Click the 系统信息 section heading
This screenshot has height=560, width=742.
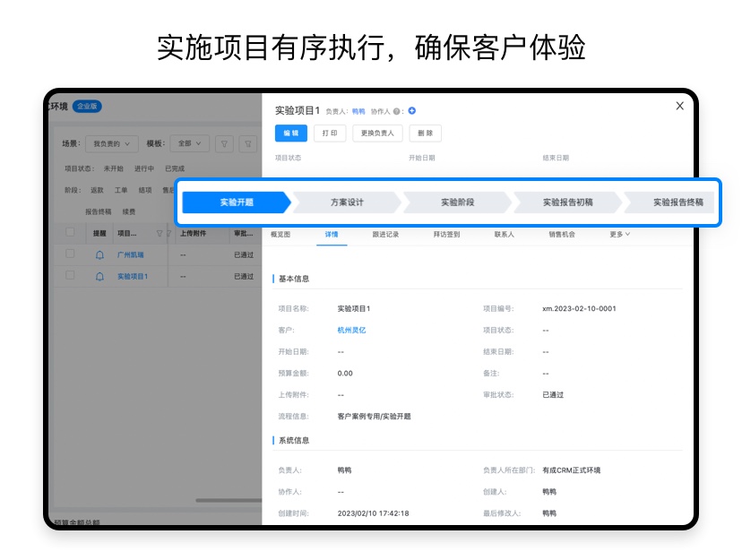pyautogui.click(x=293, y=440)
